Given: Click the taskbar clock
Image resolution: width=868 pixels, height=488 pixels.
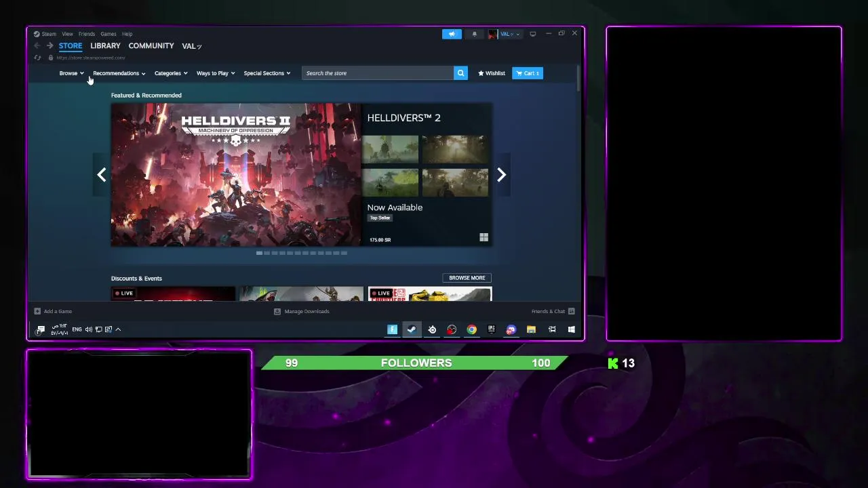Looking at the screenshot, I should tap(60, 329).
